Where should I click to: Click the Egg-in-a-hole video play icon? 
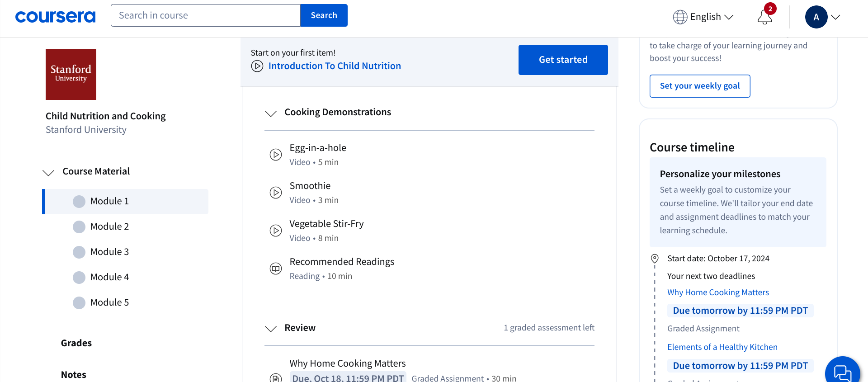pyautogui.click(x=276, y=155)
